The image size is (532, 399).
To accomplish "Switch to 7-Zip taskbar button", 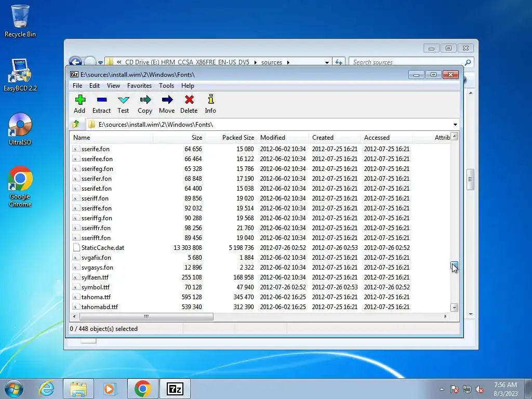I will coord(175,389).
